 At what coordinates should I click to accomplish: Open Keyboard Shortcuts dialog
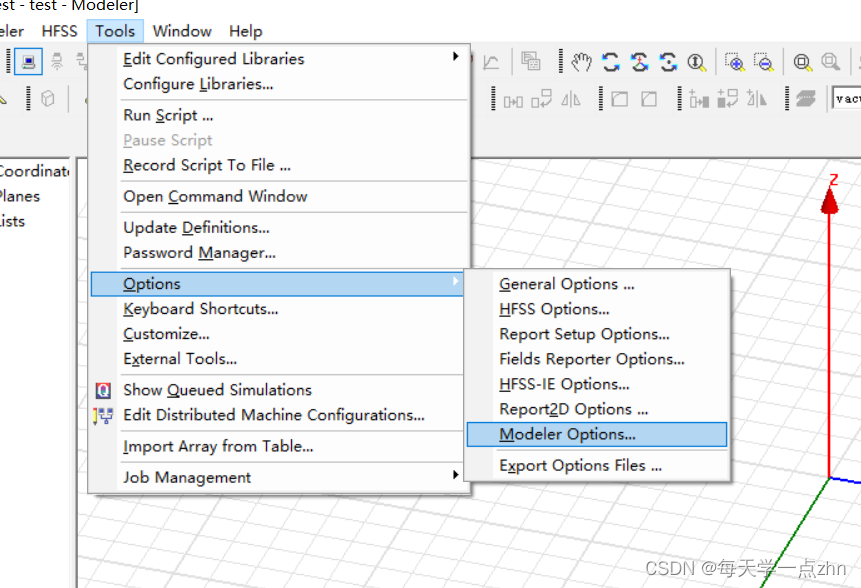click(x=200, y=309)
